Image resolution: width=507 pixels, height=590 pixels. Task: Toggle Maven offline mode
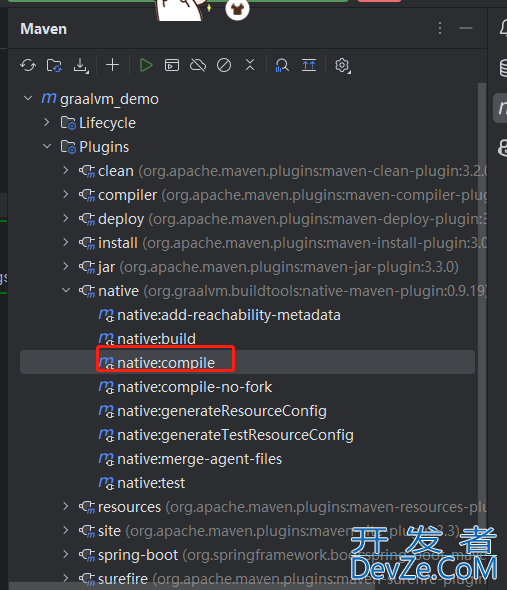click(x=198, y=65)
